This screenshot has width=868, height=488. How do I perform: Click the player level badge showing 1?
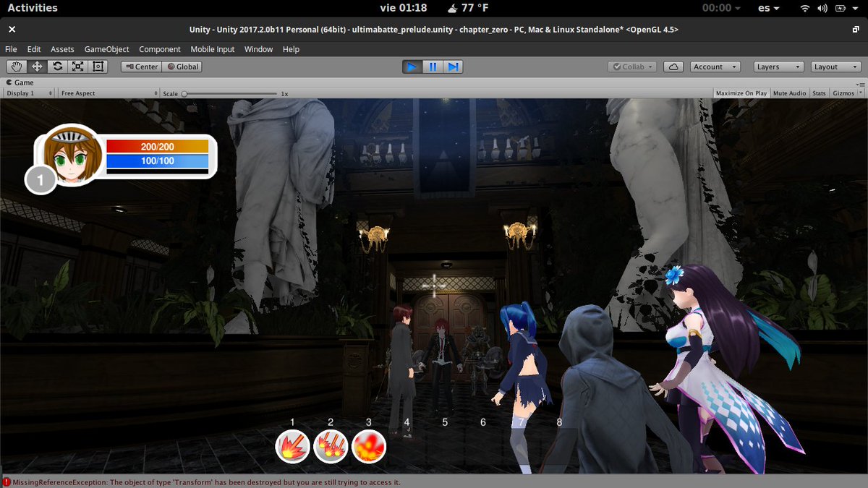click(41, 179)
